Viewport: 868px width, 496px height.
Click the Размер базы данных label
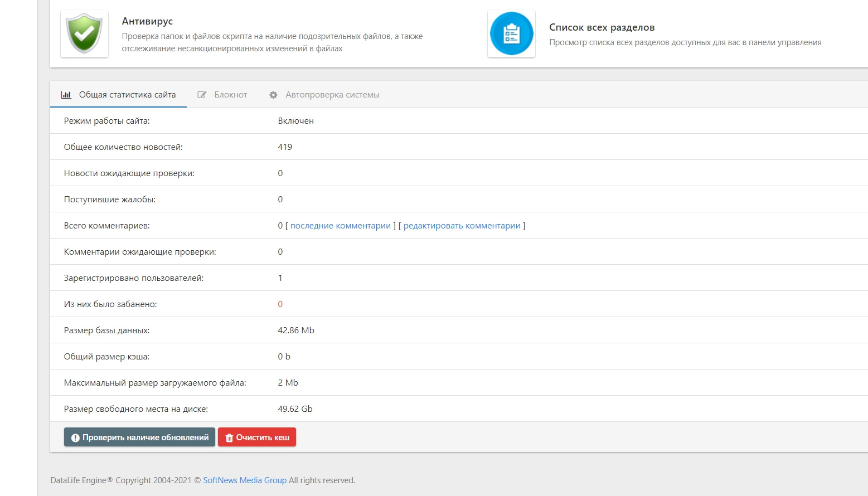pyautogui.click(x=107, y=330)
